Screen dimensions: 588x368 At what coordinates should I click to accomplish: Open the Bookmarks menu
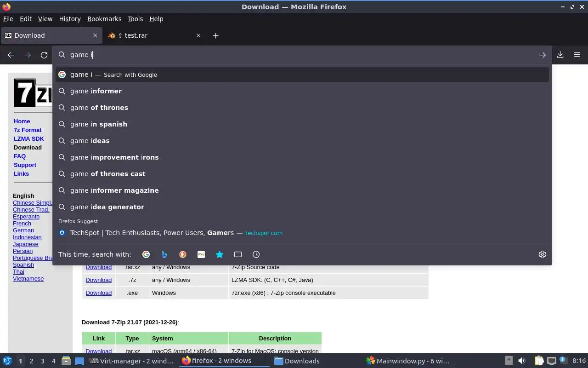click(x=104, y=19)
